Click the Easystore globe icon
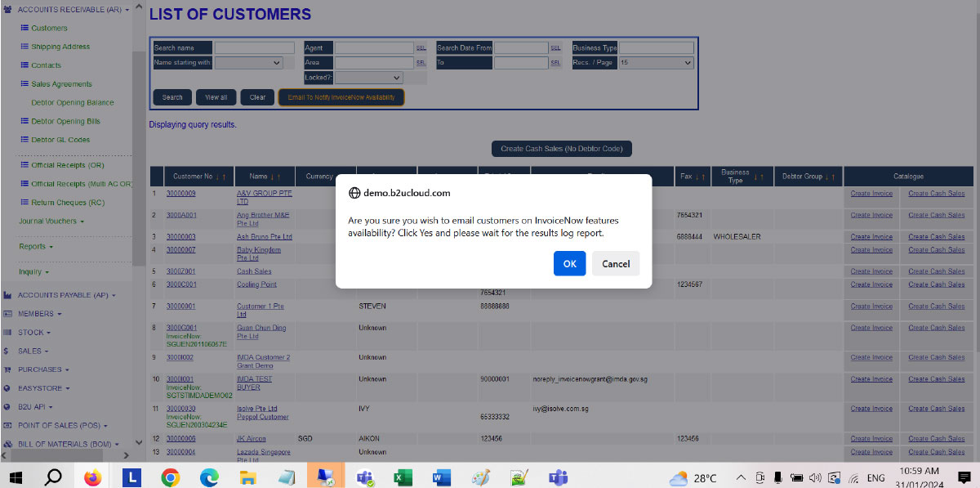The image size is (980, 488). (x=7, y=388)
